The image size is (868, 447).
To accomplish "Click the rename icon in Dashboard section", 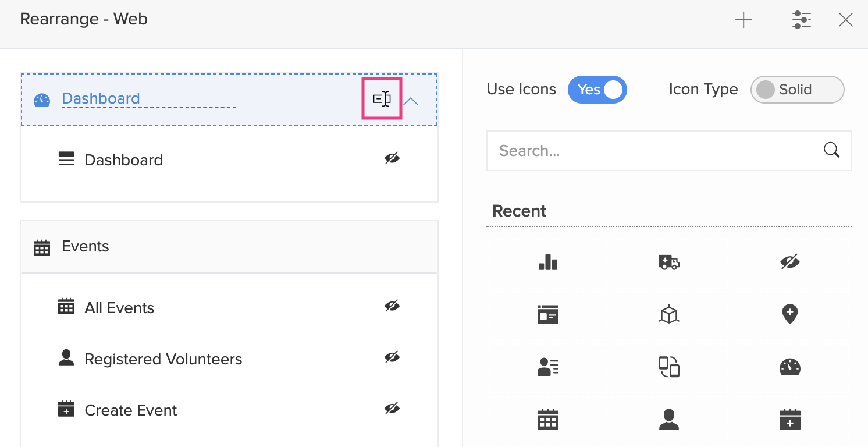I will pos(382,99).
